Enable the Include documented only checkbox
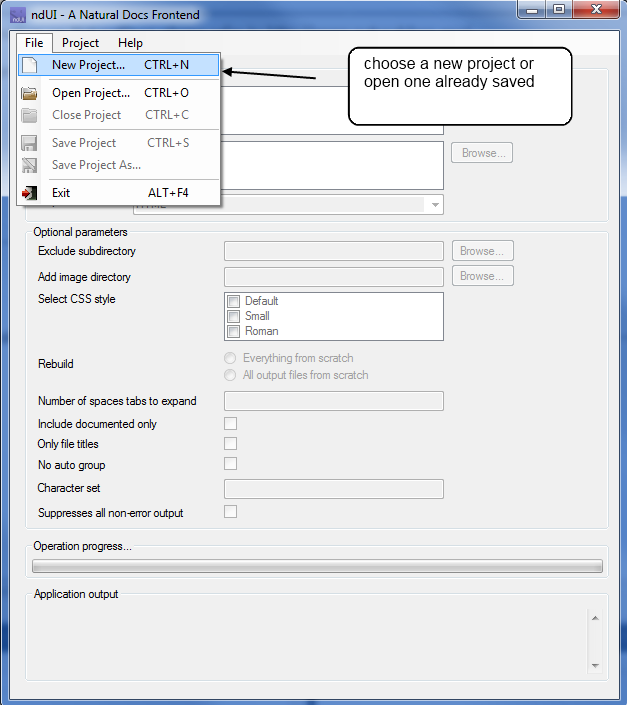Screen dimensions: 627x705 pos(231,424)
